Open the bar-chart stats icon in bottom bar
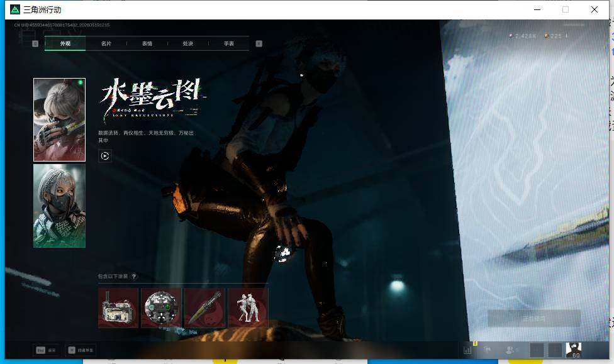 467,350
